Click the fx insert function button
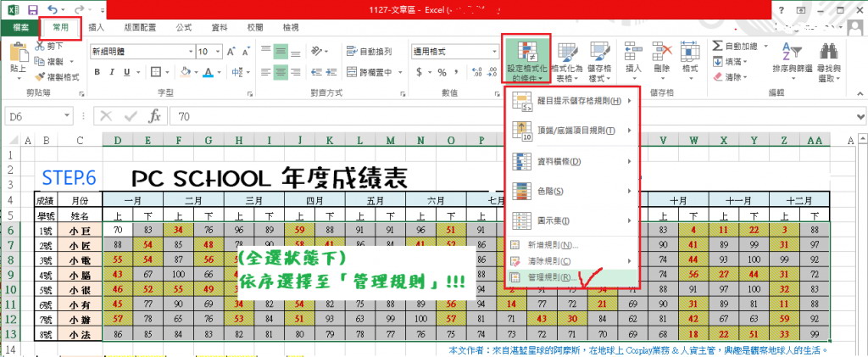This screenshot has width=868, height=357. click(x=155, y=116)
